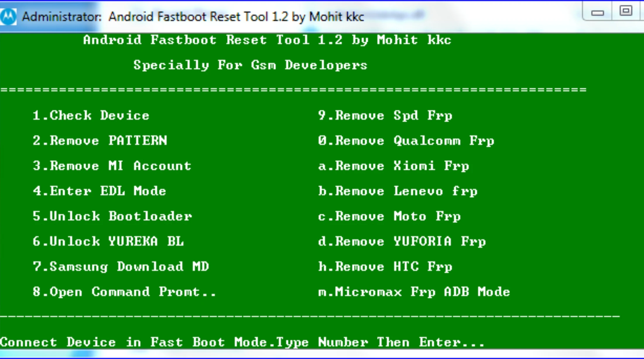The width and height of the screenshot is (644, 359).
Task: Click the 'Connect Device in Fast Boot Mode' prompt line
Action: (x=242, y=342)
